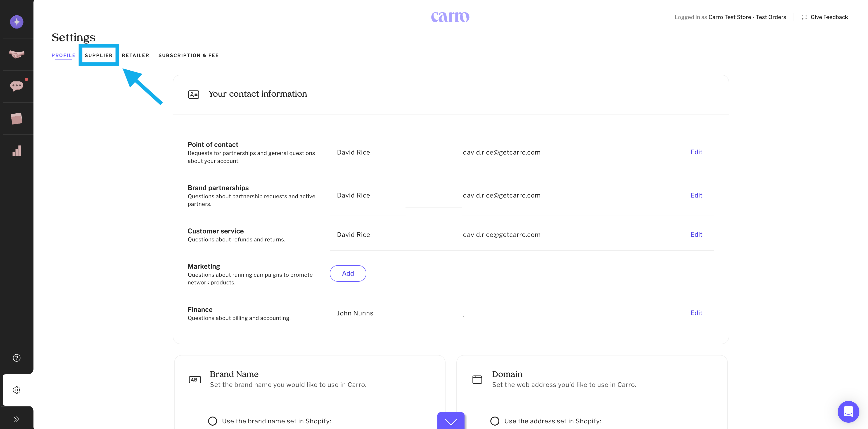The width and height of the screenshot is (868, 429).
Task: Select 'Use the brand name set in Shopify' radio
Action: coord(213,421)
